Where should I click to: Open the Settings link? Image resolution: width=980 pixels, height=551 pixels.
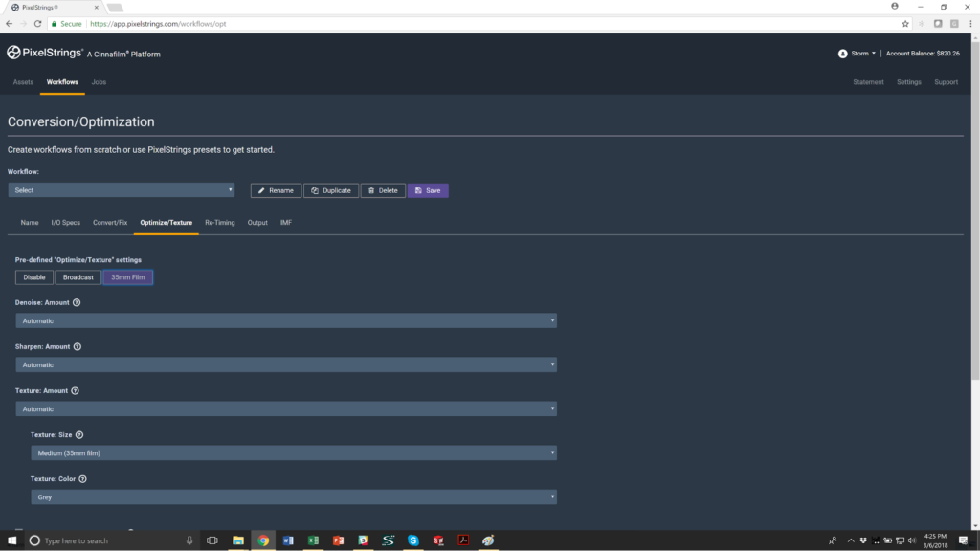click(909, 82)
